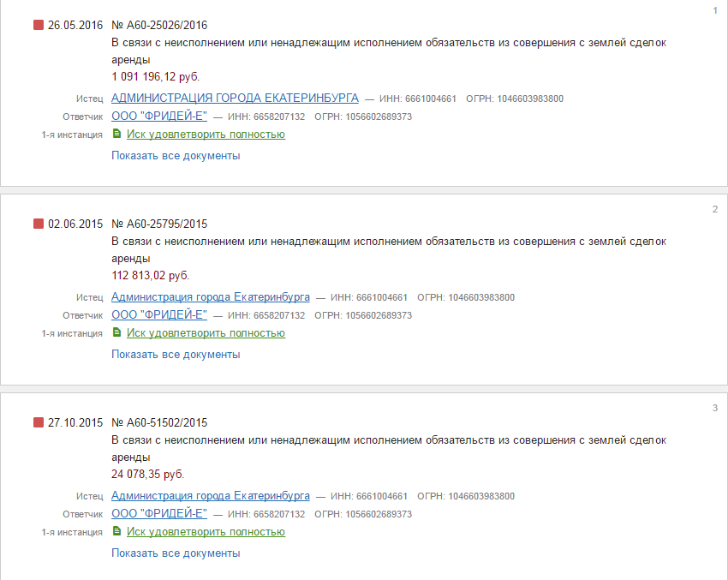The image size is (728, 580).
Task: Expand Показать все документы in second case
Action: coord(176,355)
